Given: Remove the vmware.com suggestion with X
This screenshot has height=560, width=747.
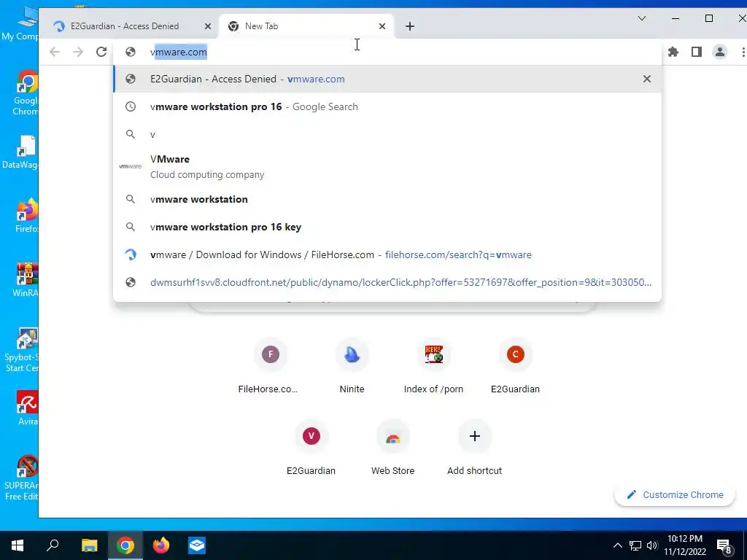Looking at the screenshot, I should point(646,79).
